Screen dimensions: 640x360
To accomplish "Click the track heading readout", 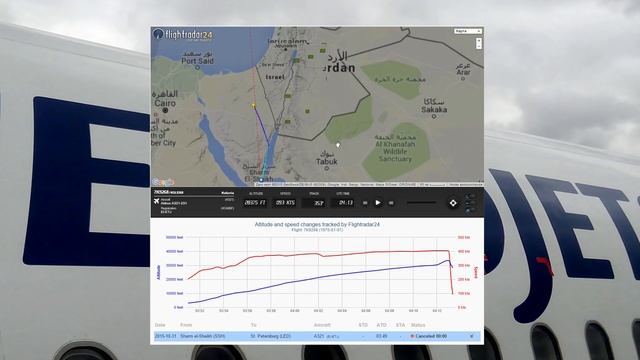I will point(313,203).
